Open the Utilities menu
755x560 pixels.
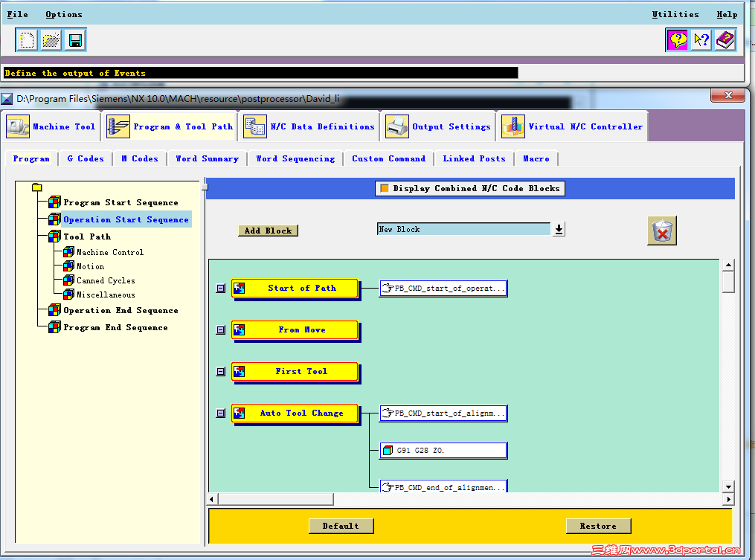tap(675, 14)
